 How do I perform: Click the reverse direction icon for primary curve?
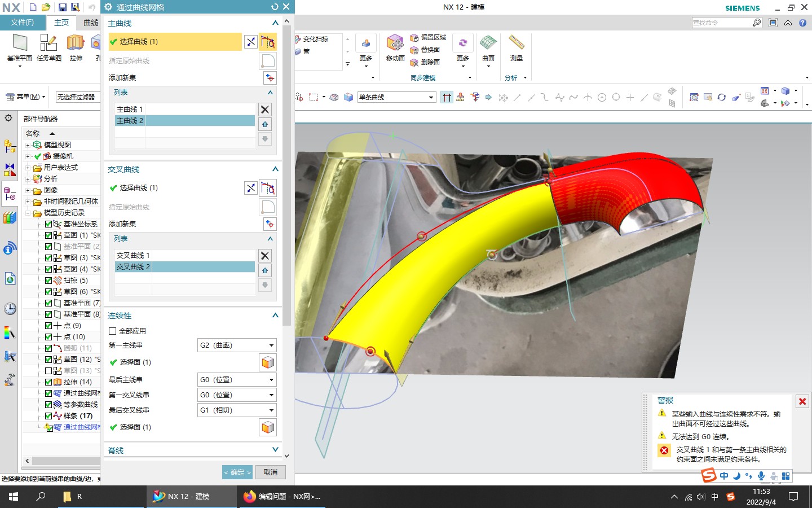click(251, 42)
